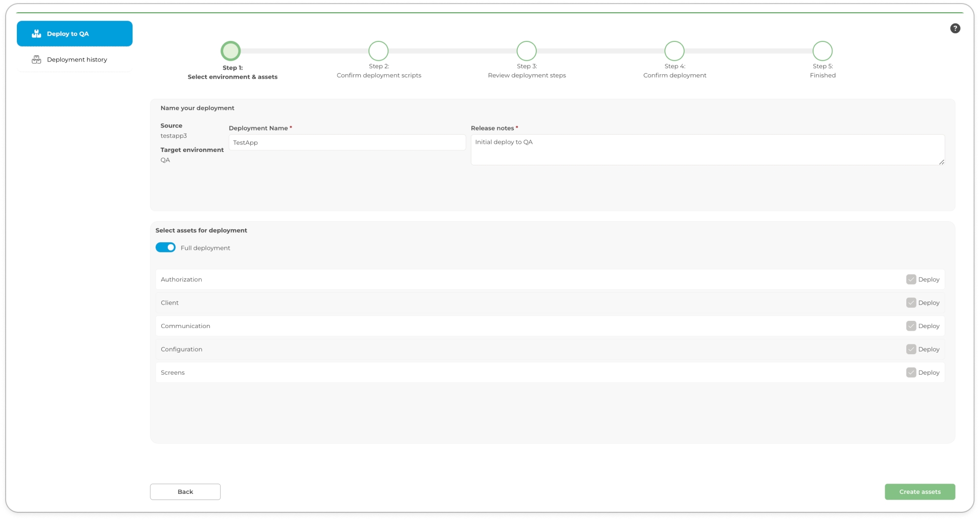Click the Deploy to QA boxes icon
Viewport: 980px width, 520px height.
point(36,34)
